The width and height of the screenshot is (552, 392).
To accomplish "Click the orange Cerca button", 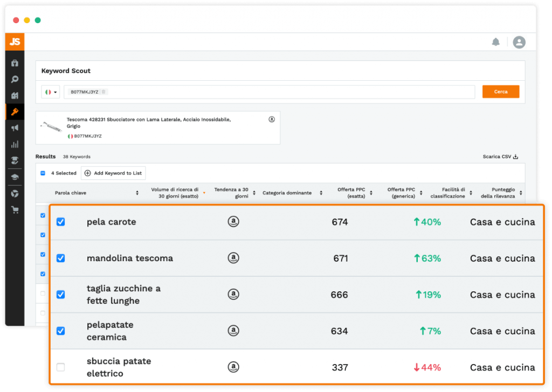I will (501, 92).
